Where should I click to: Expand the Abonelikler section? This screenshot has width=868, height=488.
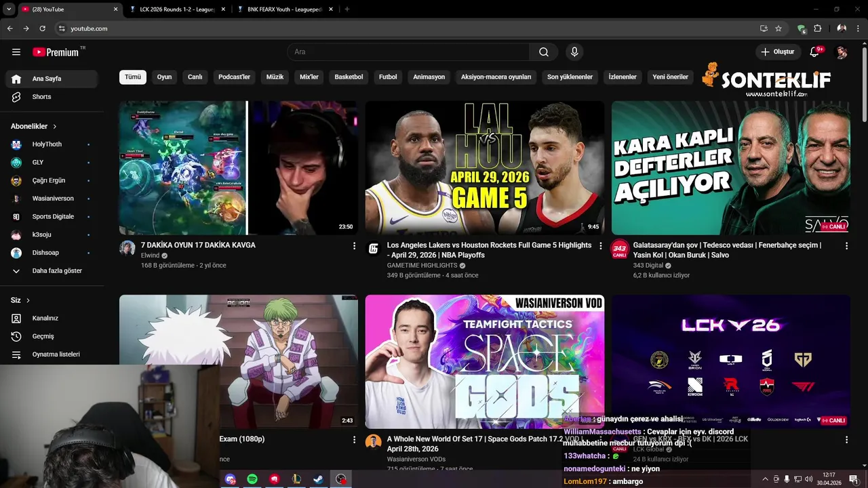pyautogui.click(x=34, y=126)
